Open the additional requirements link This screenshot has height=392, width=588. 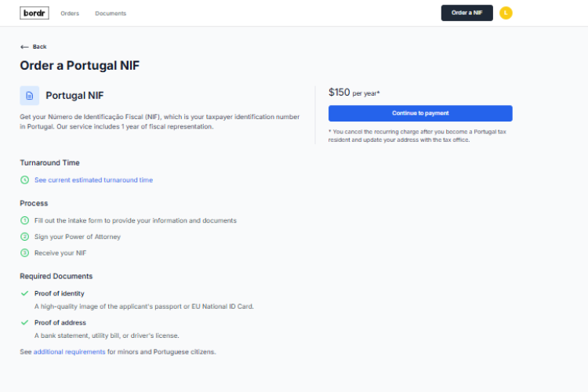click(x=69, y=352)
